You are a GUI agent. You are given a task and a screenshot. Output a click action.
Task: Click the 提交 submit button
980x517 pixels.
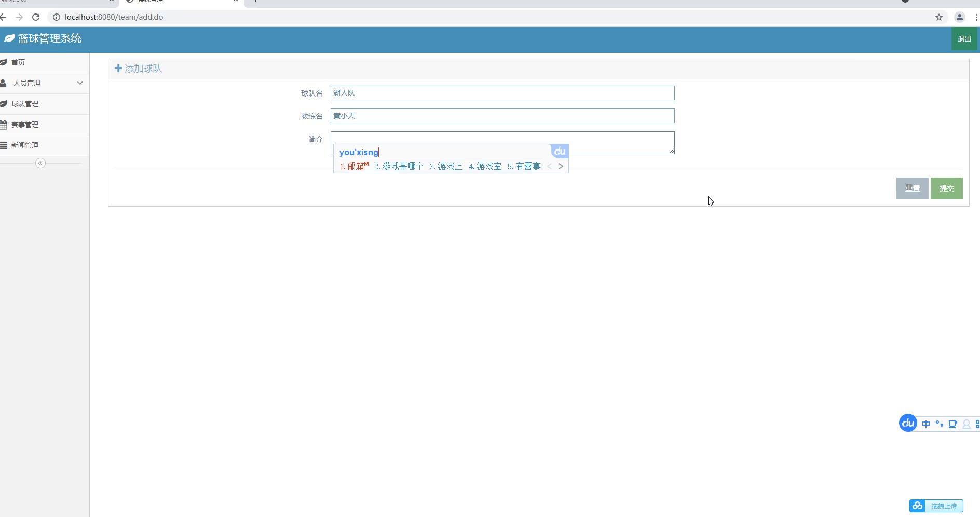click(946, 188)
